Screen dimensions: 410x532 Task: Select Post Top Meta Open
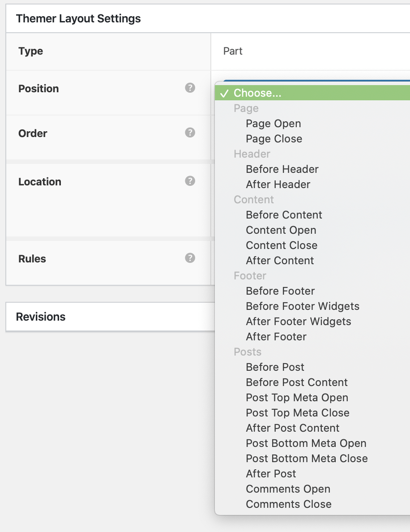coord(297,398)
